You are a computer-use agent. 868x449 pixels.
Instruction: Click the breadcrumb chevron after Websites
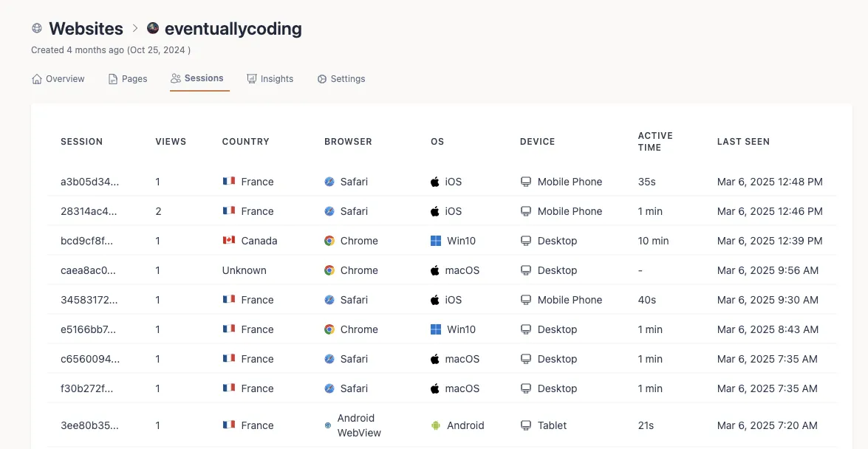pyautogui.click(x=135, y=29)
